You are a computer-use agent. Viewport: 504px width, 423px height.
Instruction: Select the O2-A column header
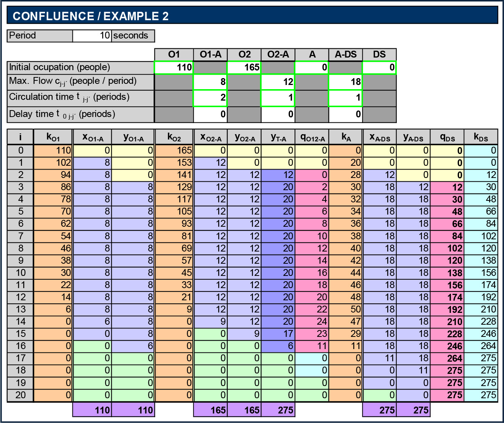point(278,54)
